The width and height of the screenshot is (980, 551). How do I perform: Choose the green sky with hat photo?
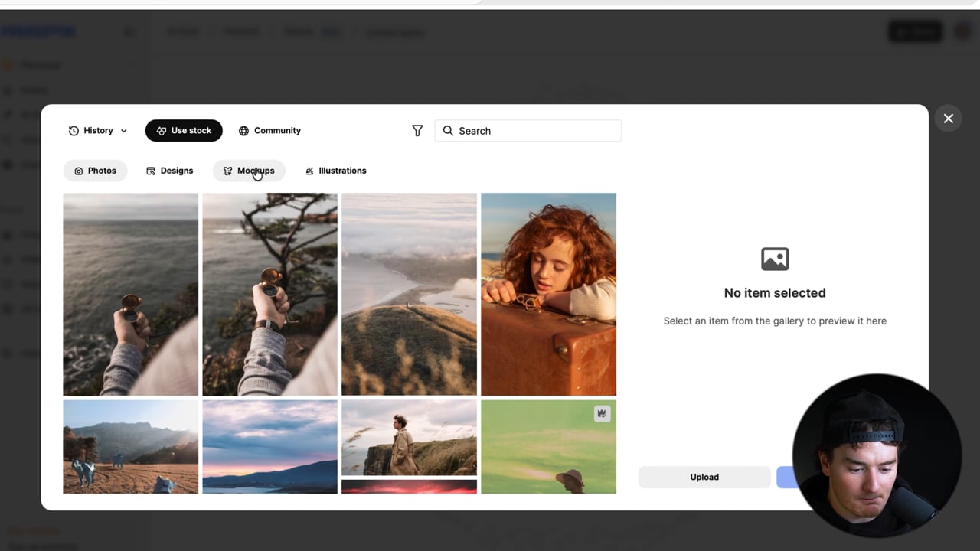point(548,447)
